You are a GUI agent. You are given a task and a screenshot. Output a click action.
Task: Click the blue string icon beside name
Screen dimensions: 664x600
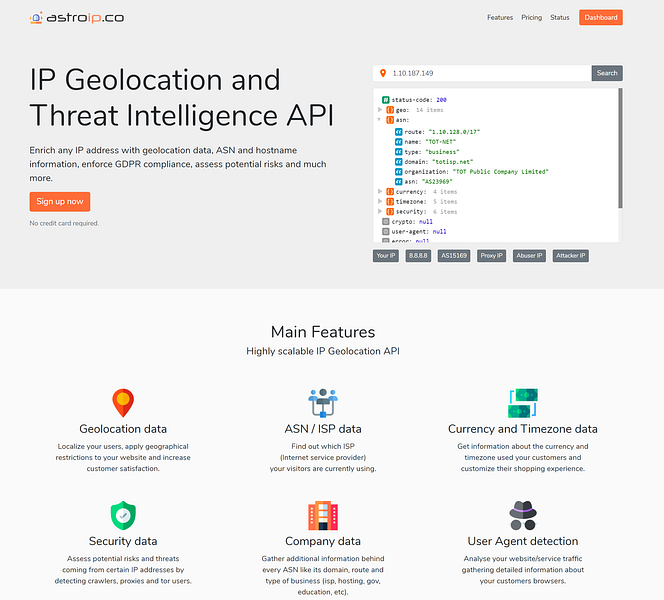coord(398,142)
